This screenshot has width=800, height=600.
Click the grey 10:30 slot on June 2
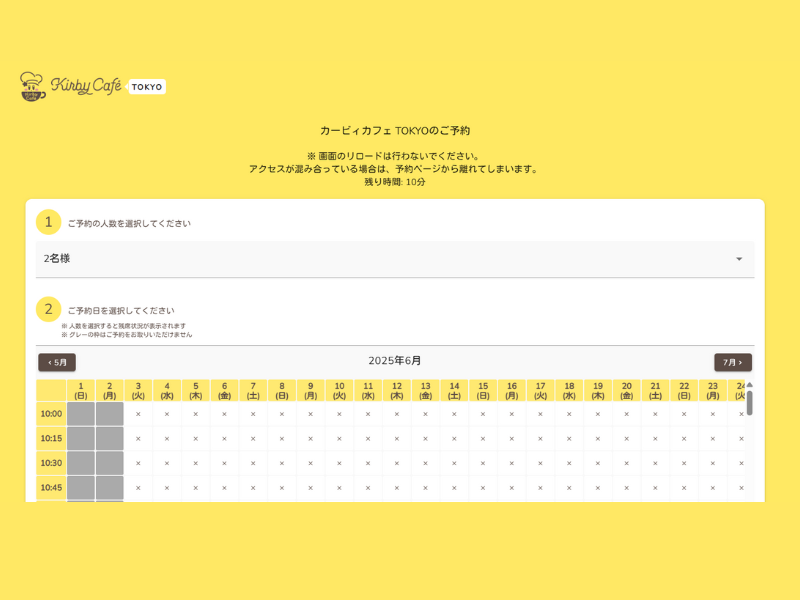pos(110,463)
